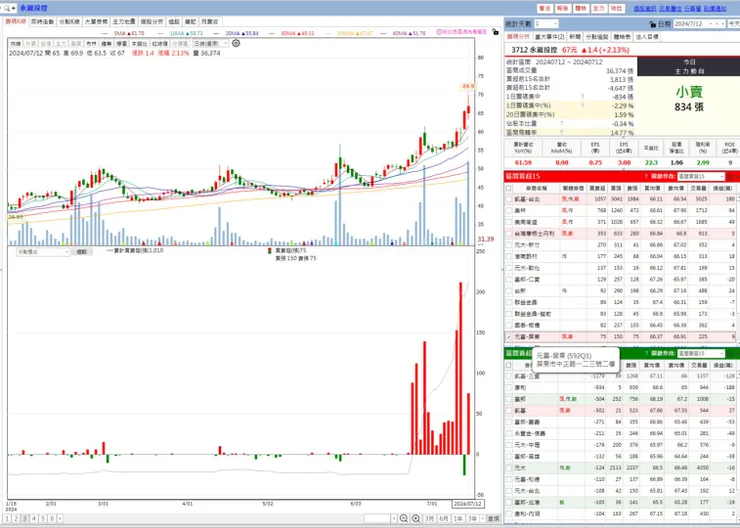Tick the checkbox for 台灣摩根士丹利 row
Viewport: 740px width, 528px height.
pos(509,234)
